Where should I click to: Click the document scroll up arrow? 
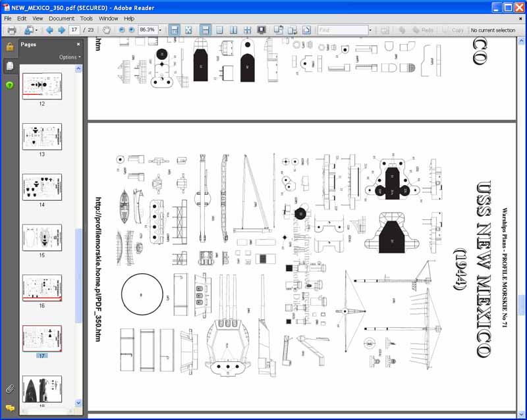tap(521, 41)
